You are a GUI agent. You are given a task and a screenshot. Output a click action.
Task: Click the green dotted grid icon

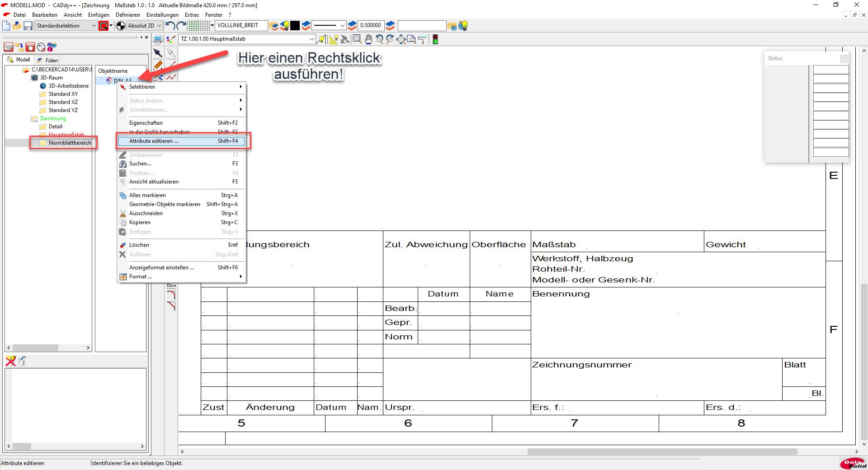(199, 26)
